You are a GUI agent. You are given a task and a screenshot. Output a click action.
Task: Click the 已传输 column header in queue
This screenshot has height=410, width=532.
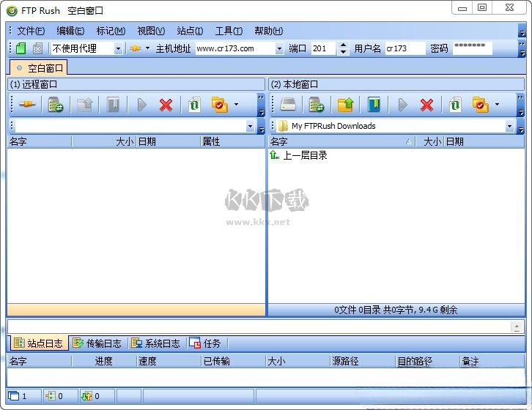coord(232,361)
